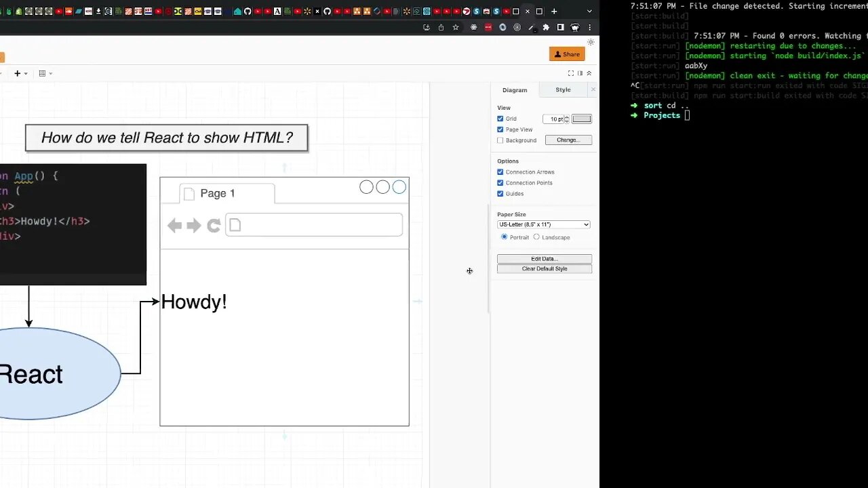The image size is (868, 488).
Task: Open the grid color swatch
Action: click(582, 119)
